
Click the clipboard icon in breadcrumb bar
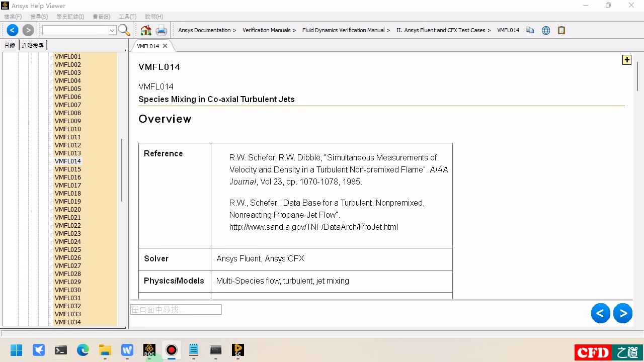pos(561,30)
